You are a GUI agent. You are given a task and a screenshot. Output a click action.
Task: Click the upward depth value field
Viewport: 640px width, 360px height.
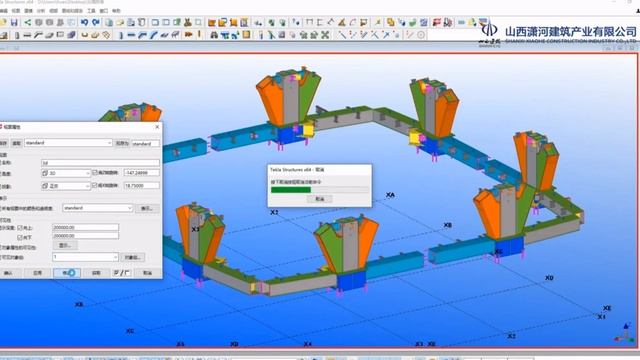(85, 227)
